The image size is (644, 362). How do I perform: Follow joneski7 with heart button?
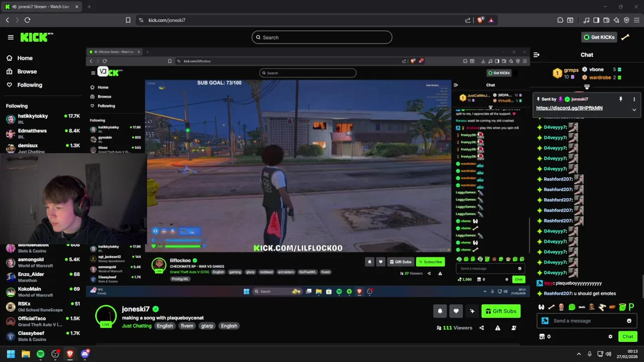click(456, 311)
